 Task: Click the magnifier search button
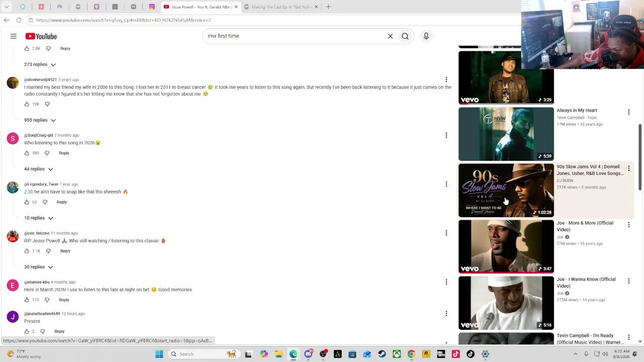click(x=405, y=36)
